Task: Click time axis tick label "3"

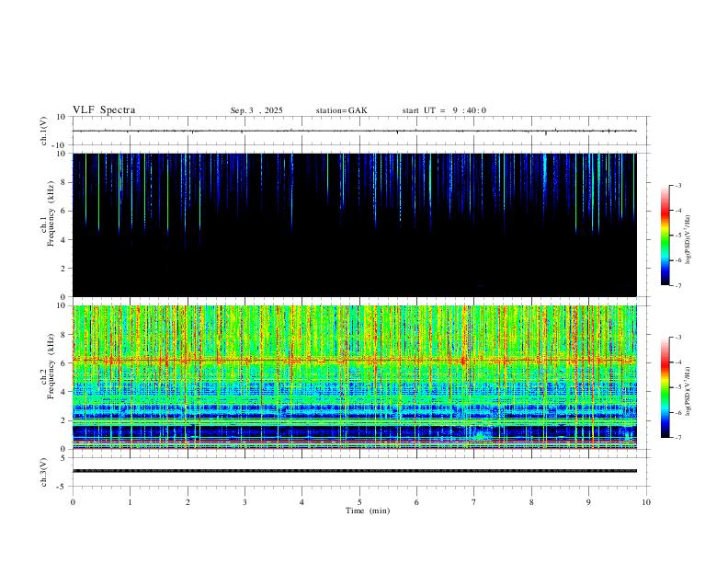Action: point(245,502)
